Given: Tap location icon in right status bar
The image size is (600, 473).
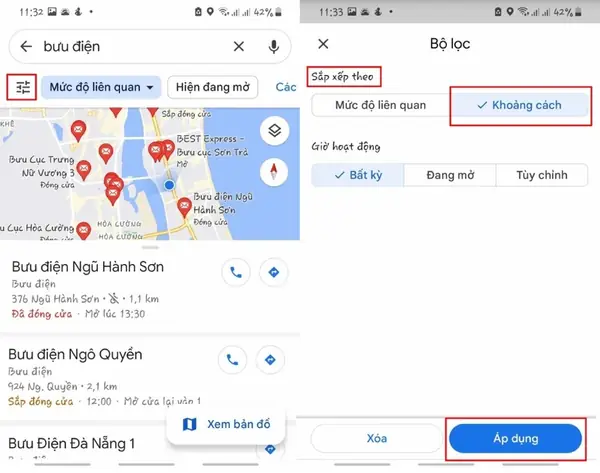Looking at the screenshot, I should point(510,12).
